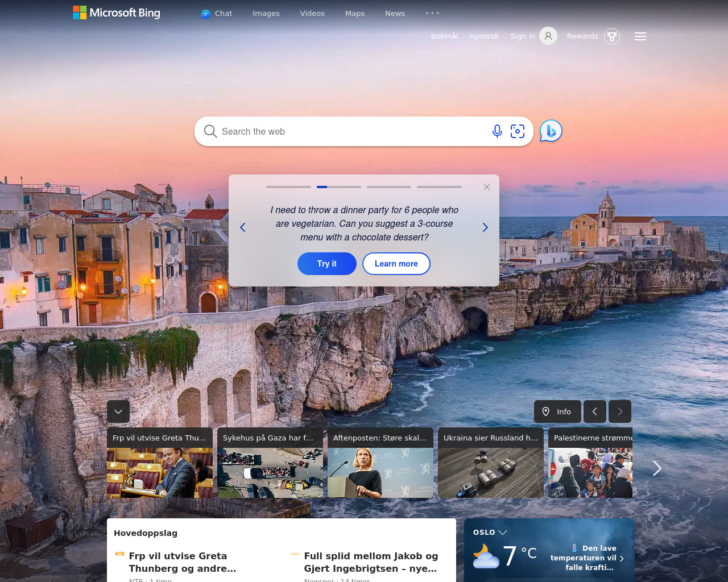Viewport: 728px width, 582px height.
Task: Open the image Info button
Action: pyautogui.click(x=557, y=411)
